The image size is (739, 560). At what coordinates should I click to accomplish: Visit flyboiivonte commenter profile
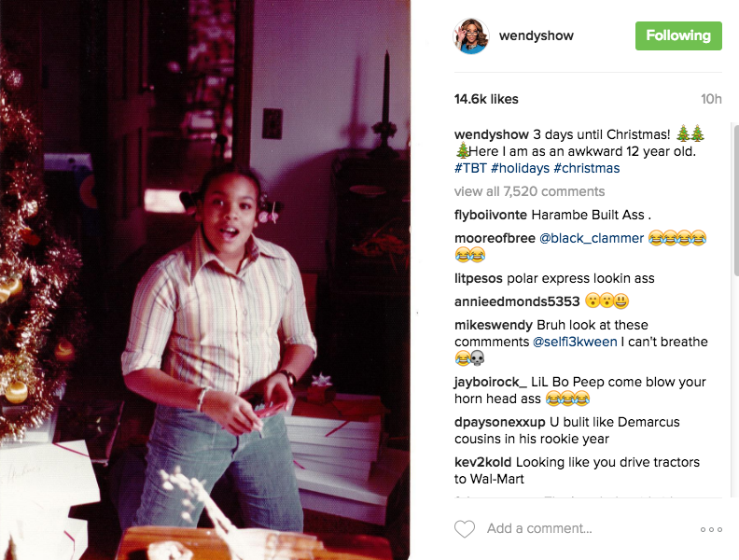(491, 215)
